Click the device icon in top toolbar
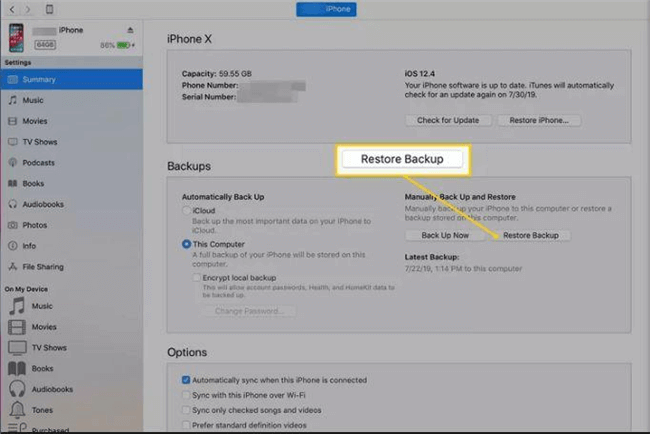The height and width of the screenshot is (434, 650). coord(49,9)
